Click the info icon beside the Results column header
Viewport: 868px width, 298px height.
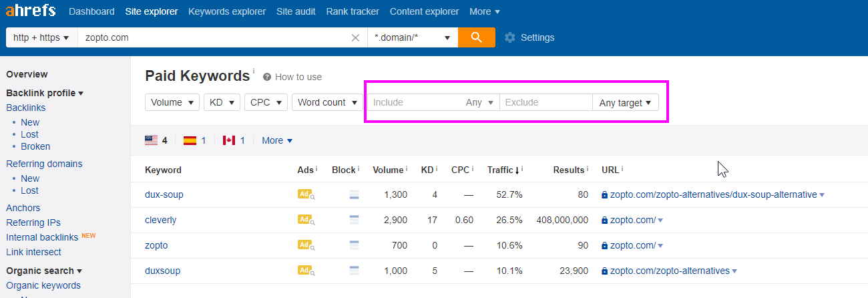tap(588, 168)
